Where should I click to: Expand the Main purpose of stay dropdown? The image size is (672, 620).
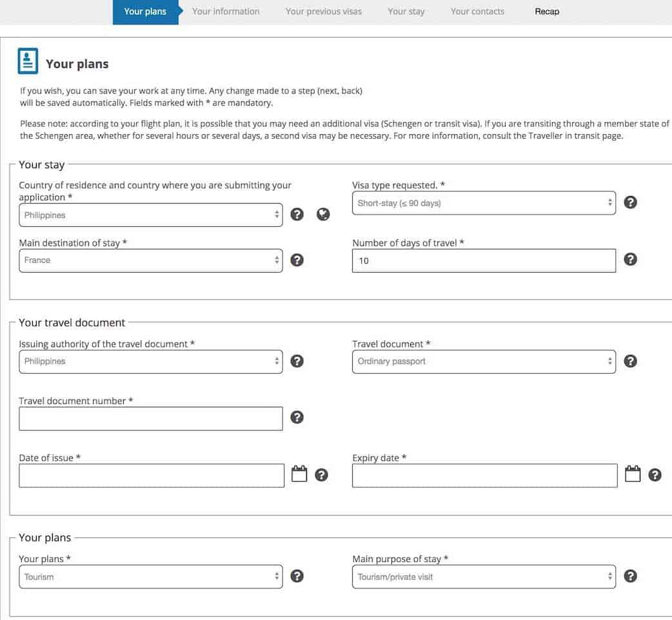point(483,577)
